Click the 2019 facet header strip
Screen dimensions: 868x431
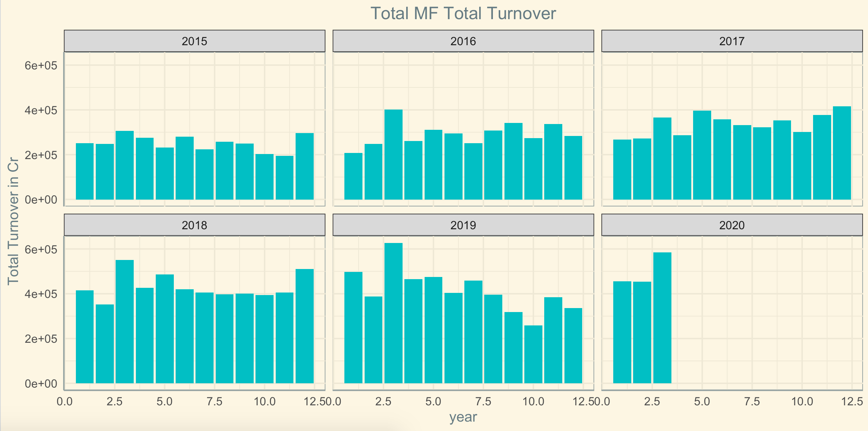click(x=463, y=225)
